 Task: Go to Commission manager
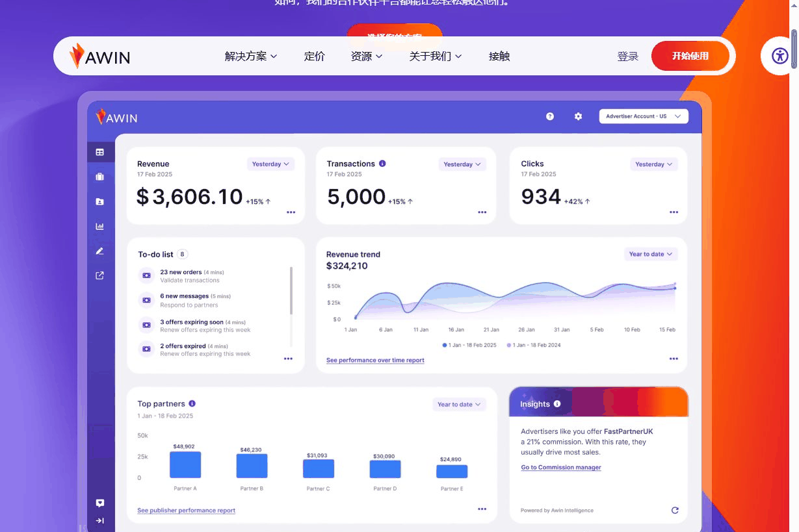tap(561, 468)
